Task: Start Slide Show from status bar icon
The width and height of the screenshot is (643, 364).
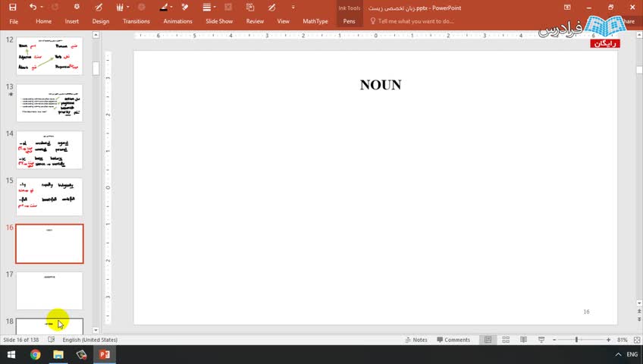Action: (541, 340)
